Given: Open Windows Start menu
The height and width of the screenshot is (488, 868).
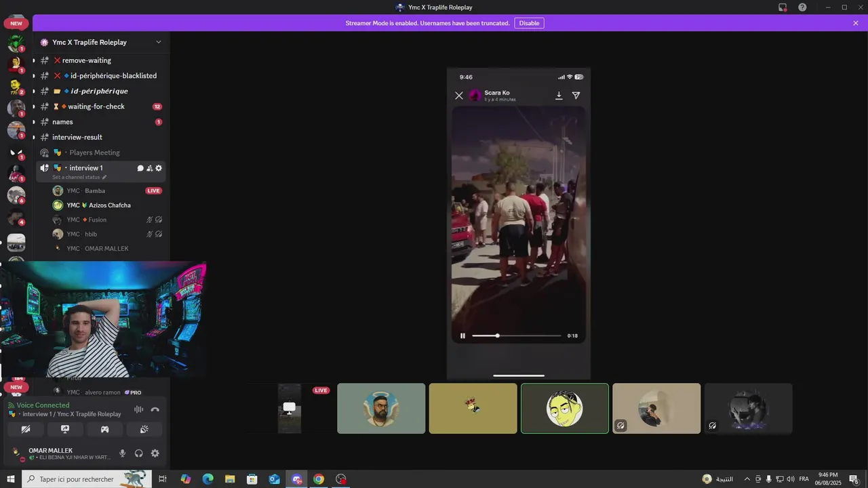Looking at the screenshot, I should click(x=11, y=479).
